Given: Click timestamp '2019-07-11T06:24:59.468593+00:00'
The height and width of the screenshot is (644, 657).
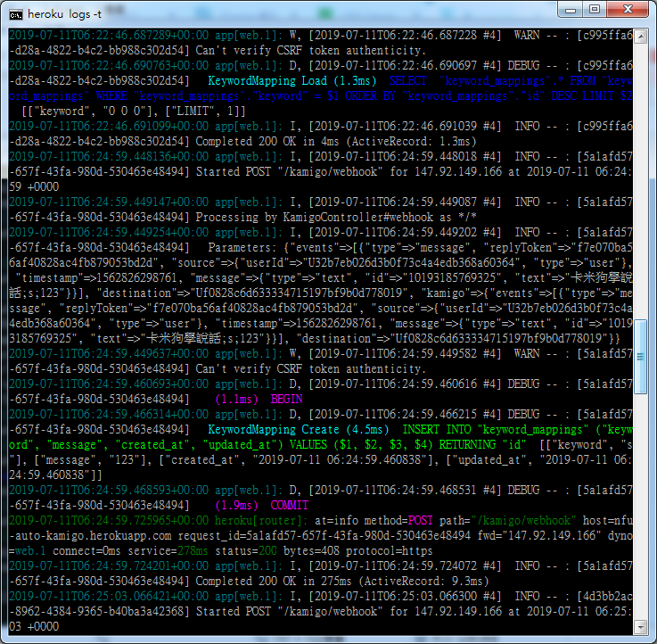Looking at the screenshot, I should [x=109, y=490].
